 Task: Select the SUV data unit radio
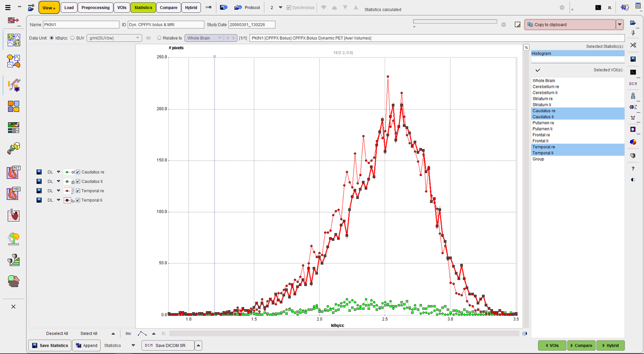tap(72, 38)
